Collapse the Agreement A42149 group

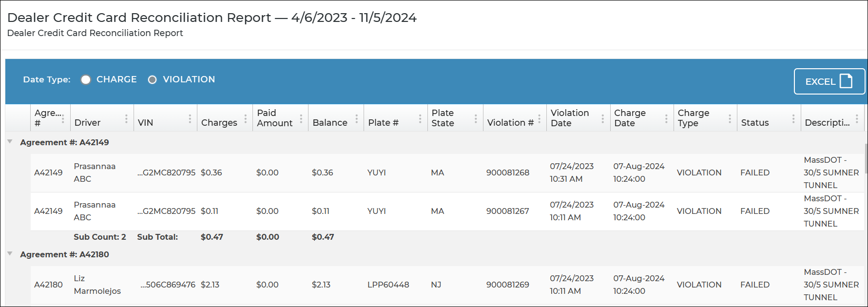(x=10, y=142)
